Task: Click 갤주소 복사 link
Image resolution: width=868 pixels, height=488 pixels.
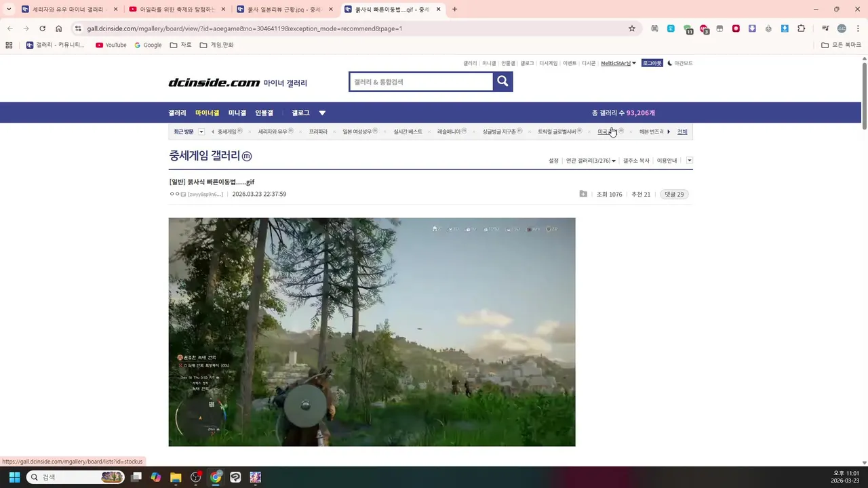Action: click(636, 161)
